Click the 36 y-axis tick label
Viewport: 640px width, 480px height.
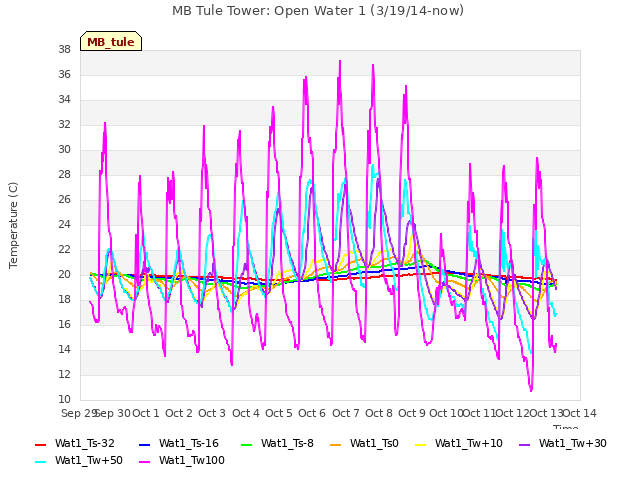coord(64,74)
